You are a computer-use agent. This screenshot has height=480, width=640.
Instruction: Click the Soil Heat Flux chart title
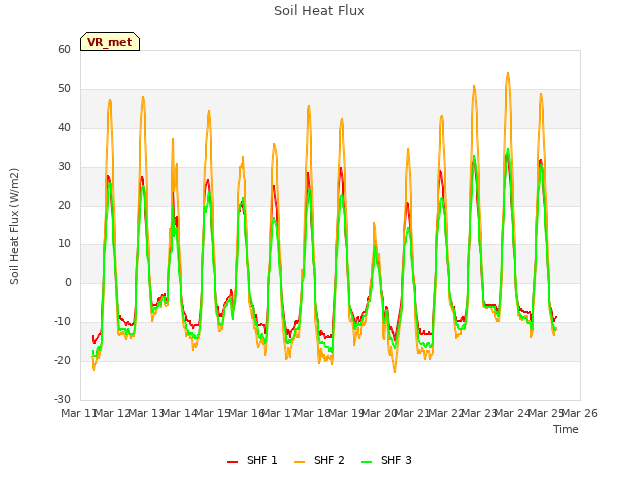pyautogui.click(x=319, y=11)
